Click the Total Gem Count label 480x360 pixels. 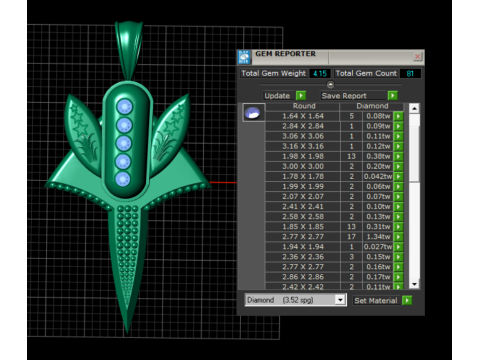click(366, 73)
